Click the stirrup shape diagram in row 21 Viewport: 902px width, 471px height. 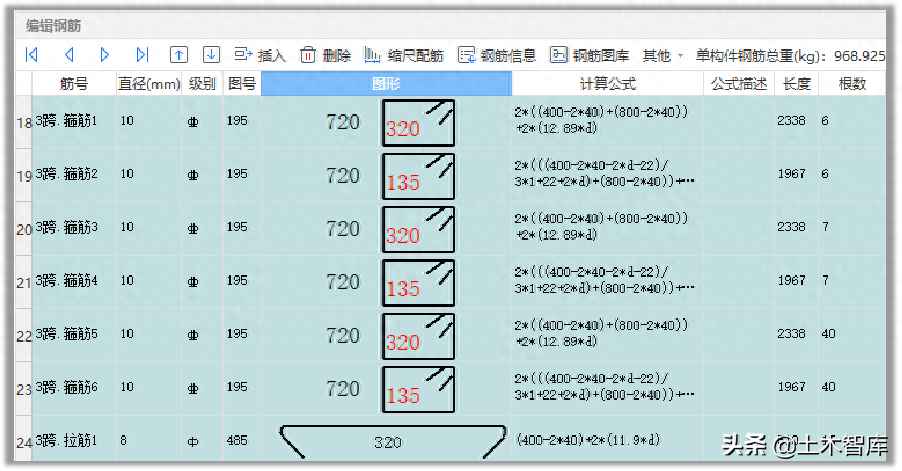(418, 282)
